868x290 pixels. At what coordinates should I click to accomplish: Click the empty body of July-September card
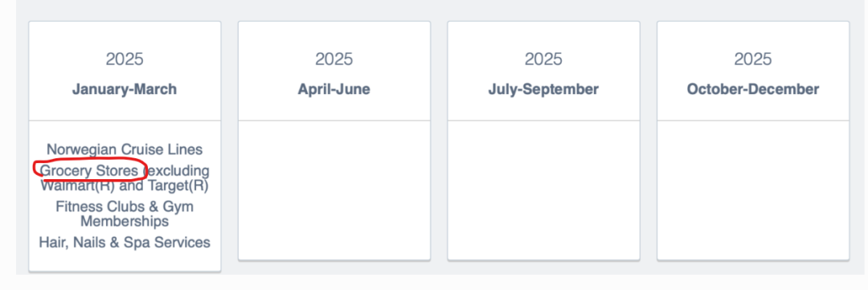(543, 190)
